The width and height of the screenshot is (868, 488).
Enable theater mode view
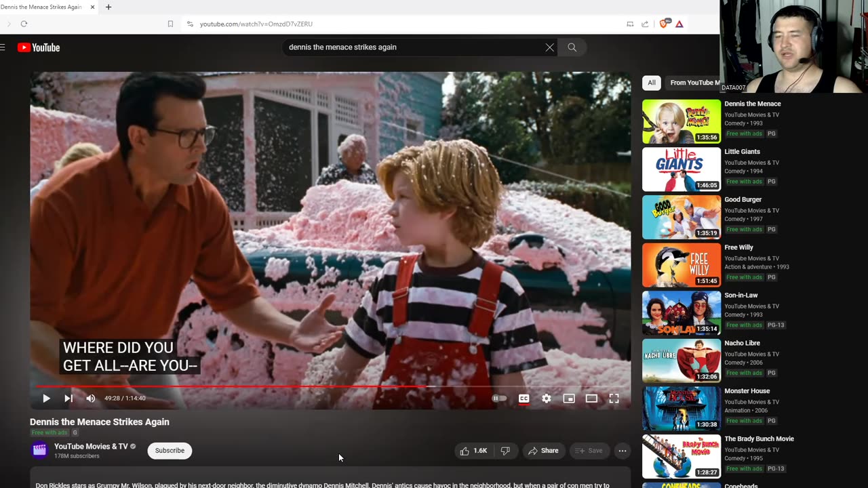point(591,399)
